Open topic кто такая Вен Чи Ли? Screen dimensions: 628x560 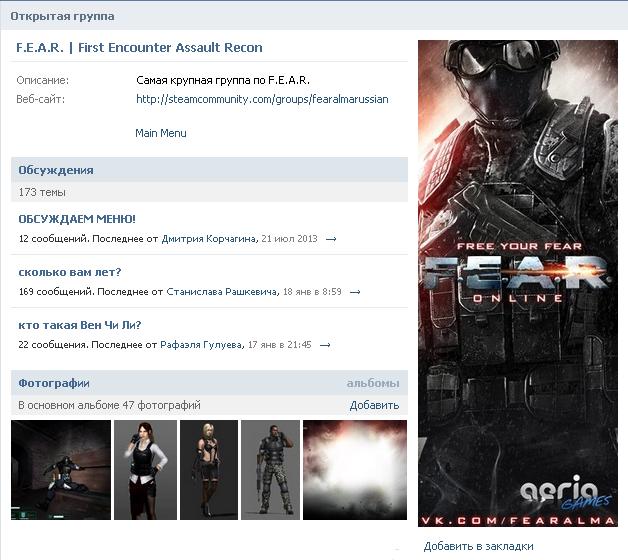pos(80,325)
